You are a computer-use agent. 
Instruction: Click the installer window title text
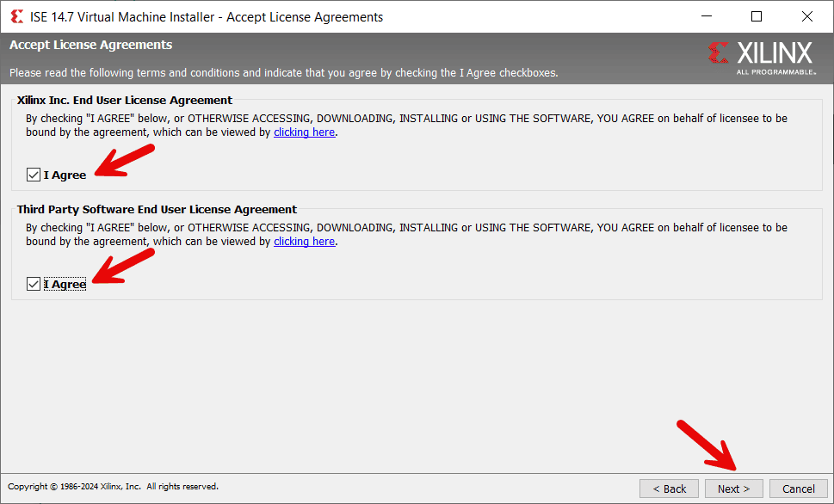[x=207, y=16]
